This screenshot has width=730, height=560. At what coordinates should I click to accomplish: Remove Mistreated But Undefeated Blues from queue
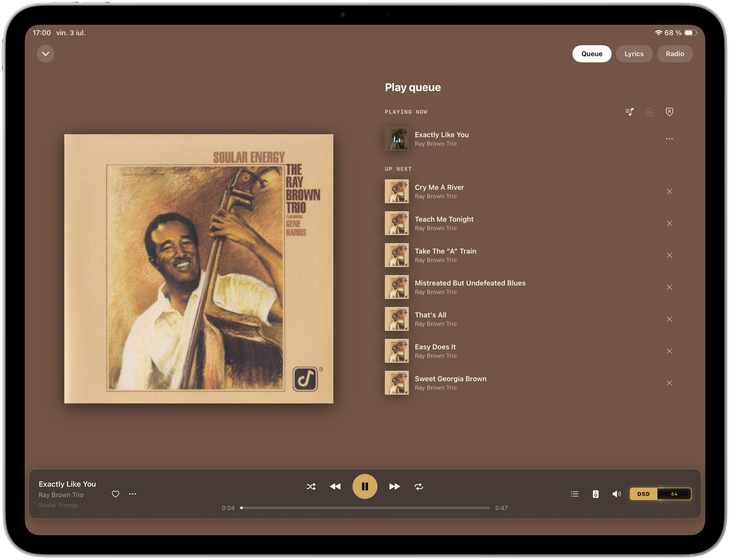coord(669,287)
